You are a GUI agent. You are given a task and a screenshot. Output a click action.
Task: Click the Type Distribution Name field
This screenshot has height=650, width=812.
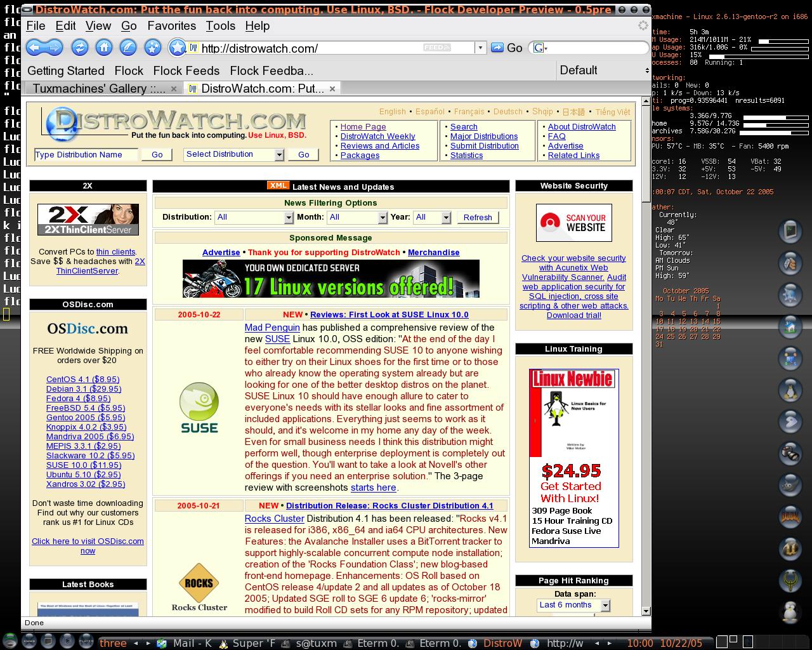tap(86, 154)
